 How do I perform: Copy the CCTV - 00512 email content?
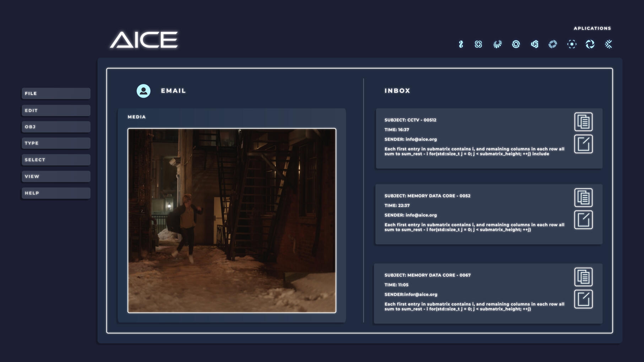pyautogui.click(x=583, y=122)
